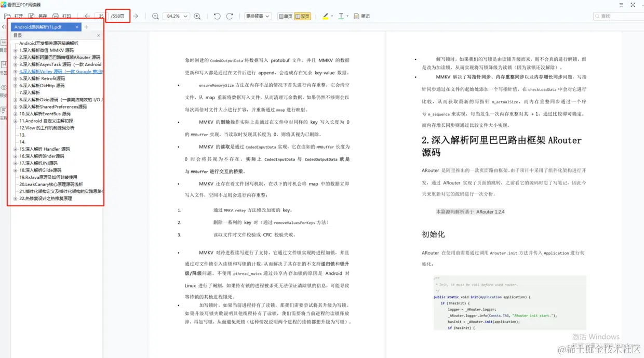Open outline entry 17.深入解析JNI源码
This screenshot has height=358, width=644.
pos(38,163)
